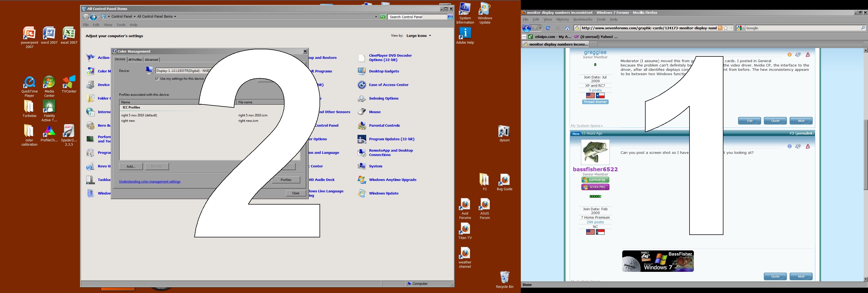
Task: Open Avid Forums desktop shortcut
Action: 465,209
